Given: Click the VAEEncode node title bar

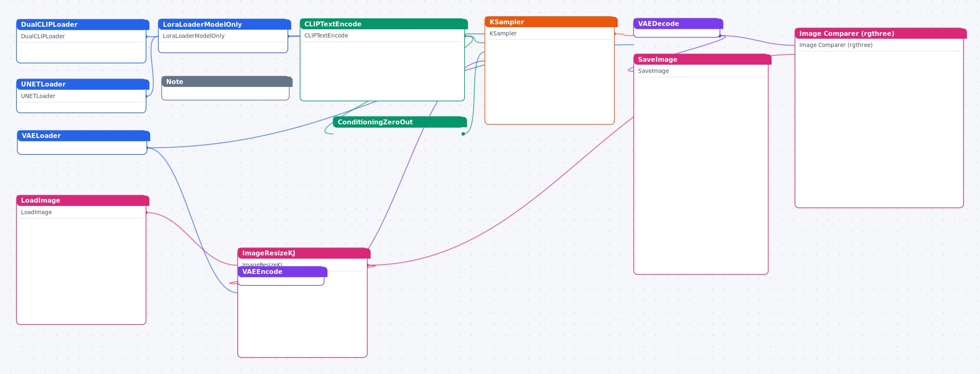Looking at the screenshot, I should [x=283, y=271].
